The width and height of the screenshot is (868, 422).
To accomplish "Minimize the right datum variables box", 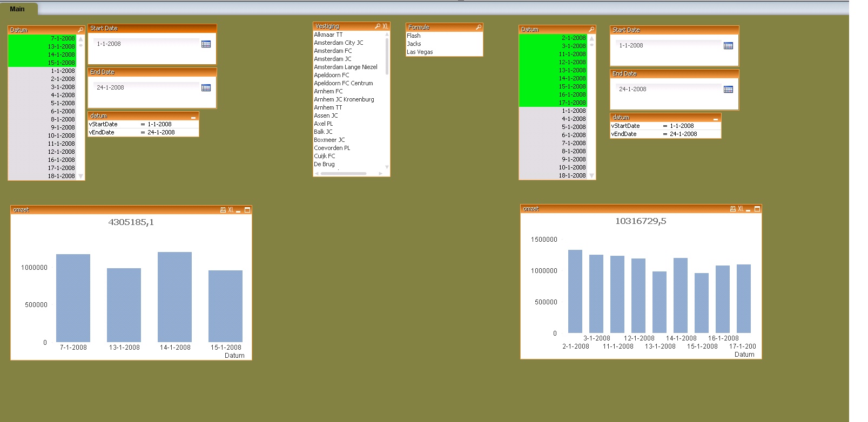I will tap(716, 118).
